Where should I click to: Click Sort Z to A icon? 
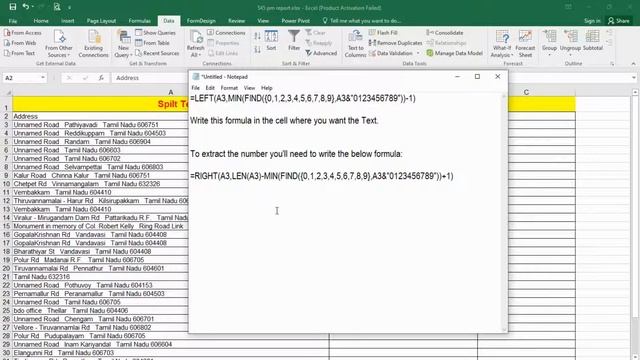pyautogui.click(x=258, y=50)
